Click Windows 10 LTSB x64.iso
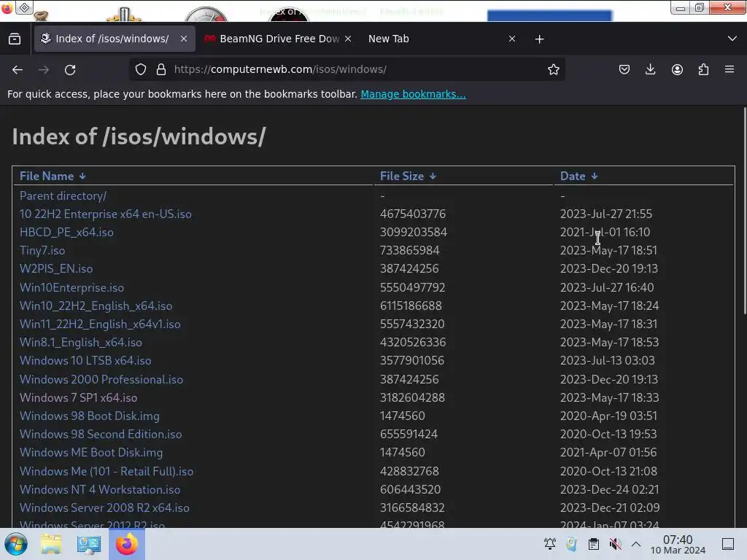 click(x=85, y=360)
